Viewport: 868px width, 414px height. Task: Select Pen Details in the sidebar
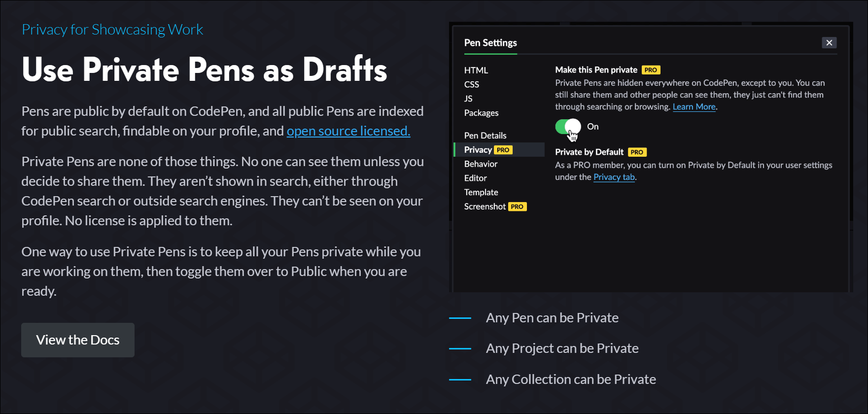click(x=485, y=136)
